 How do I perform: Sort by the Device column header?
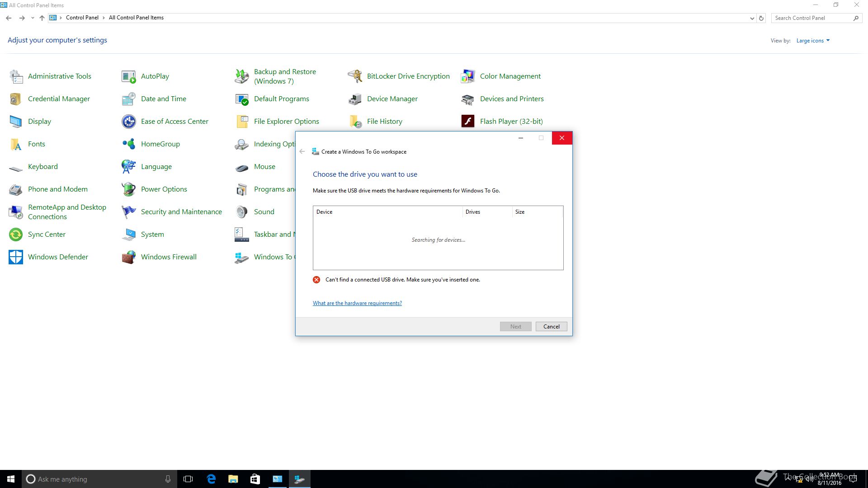(x=387, y=212)
